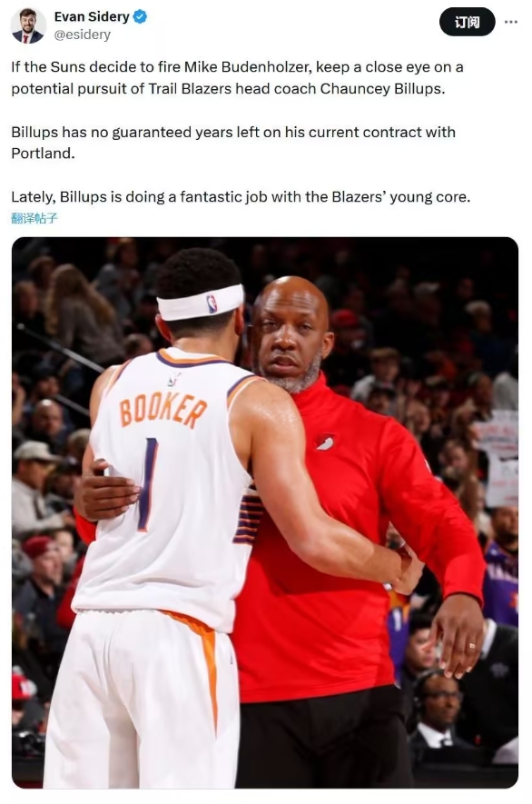Click the "Billups has no guaranteed years" paragraph
Viewport: 532px width, 804px height.
click(x=233, y=143)
